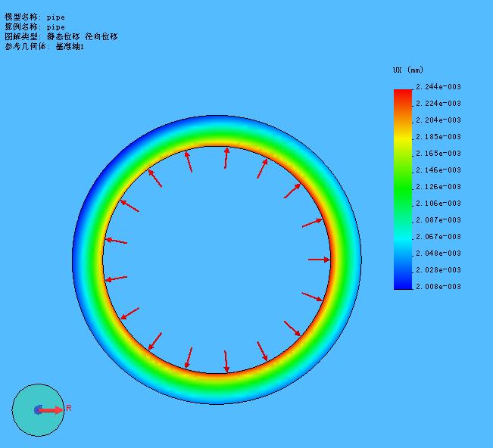
Task: Click the topmost upward pressure arrow
Action: click(226, 158)
